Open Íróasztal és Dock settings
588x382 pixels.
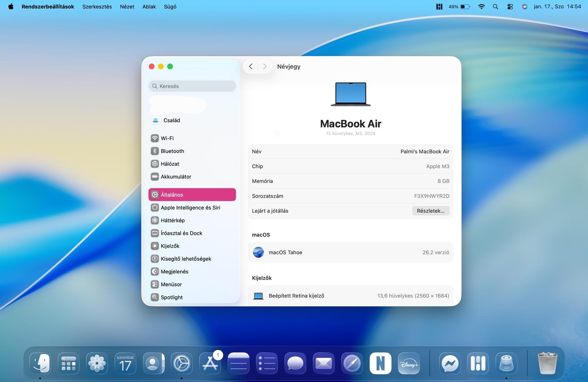[x=192, y=233]
